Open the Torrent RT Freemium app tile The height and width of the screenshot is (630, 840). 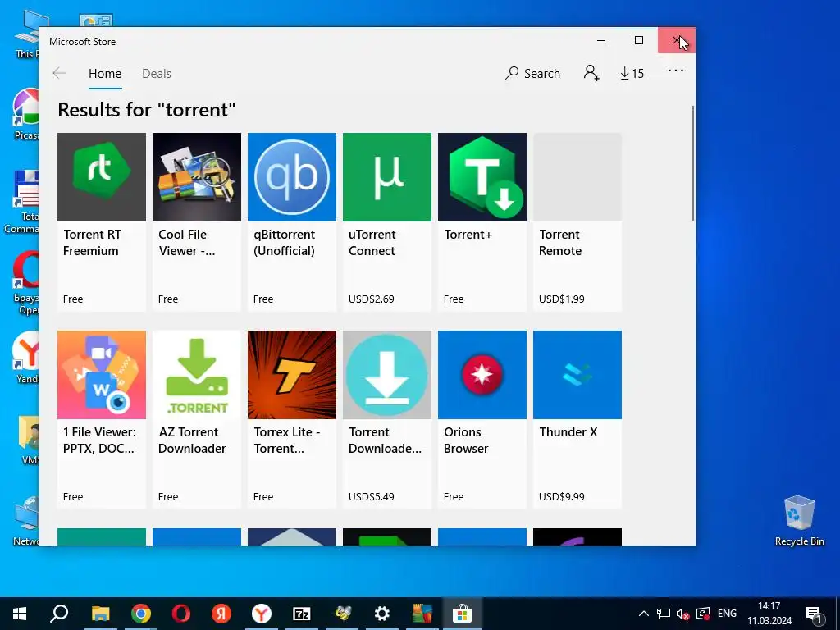[x=101, y=221]
